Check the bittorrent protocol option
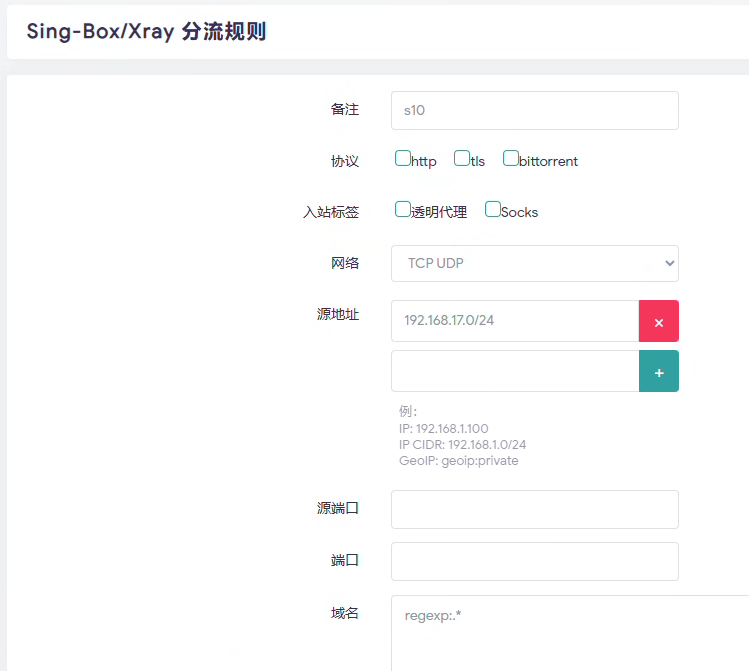Image resolution: width=749 pixels, height=671 pixels. click(511, 158)
